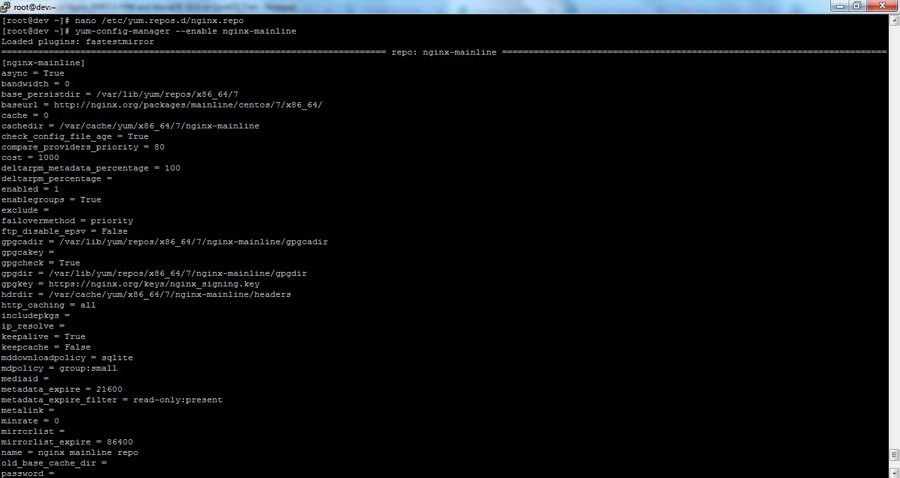900x478 pixels.
Task: Minimize the PuTTY terminal window
Action: (840, 5)
